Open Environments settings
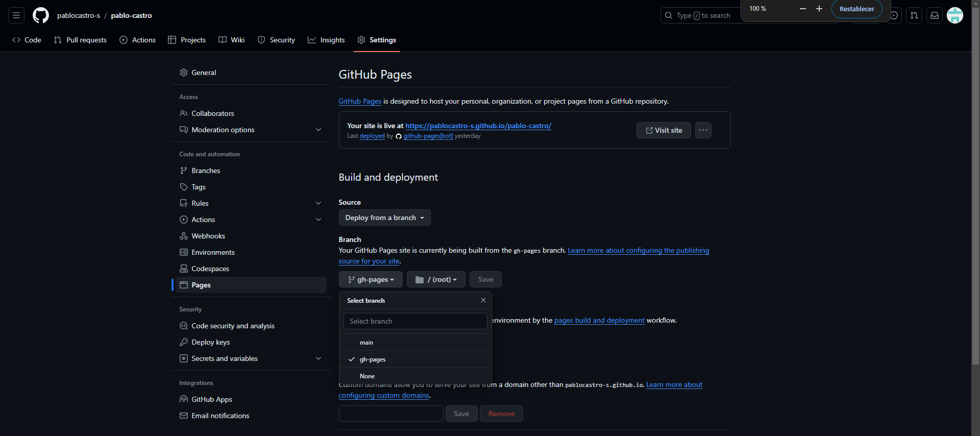This screenshot has height=436, width=980. point(251,252)
